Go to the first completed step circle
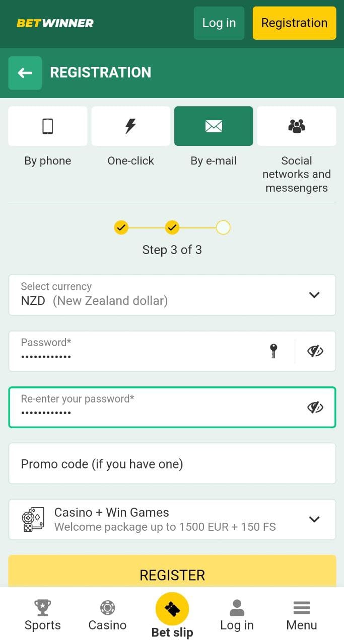Viewport: 344px width, 644px height. (121, 228)
